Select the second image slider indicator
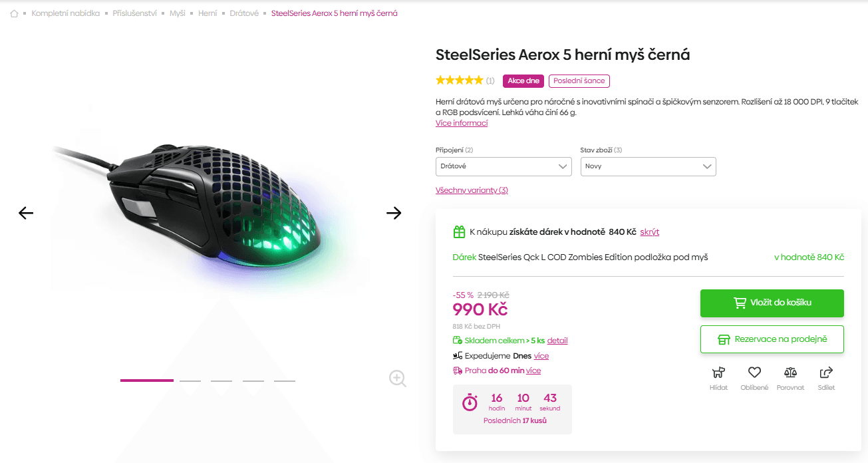Screen dimensions: 868x463 coord(190,381)
